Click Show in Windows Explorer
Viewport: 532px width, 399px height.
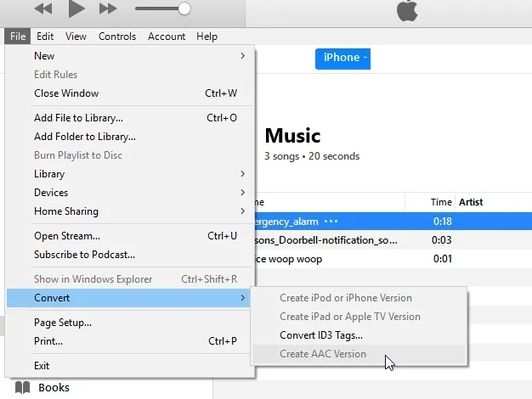tap(130, 279)
